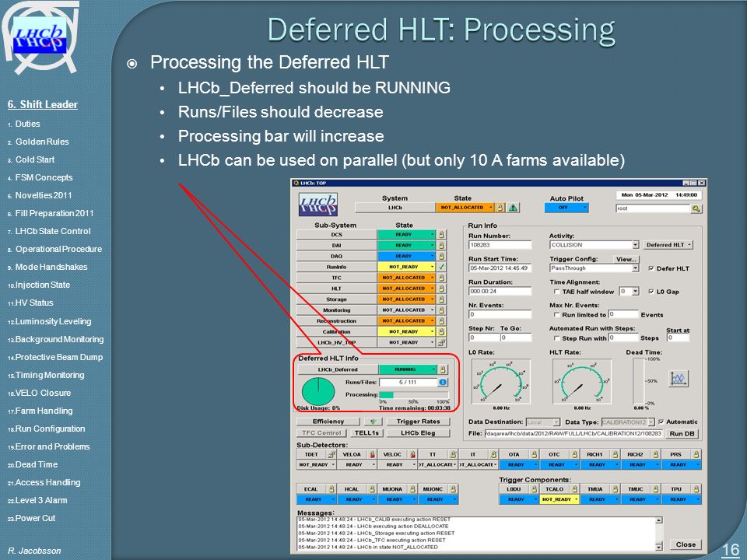The width and height of the screenshot is (747, 560).
Task: Click the Dead Time vertical gauge bar
Action: pyautogui.click(x=639, y=381)
